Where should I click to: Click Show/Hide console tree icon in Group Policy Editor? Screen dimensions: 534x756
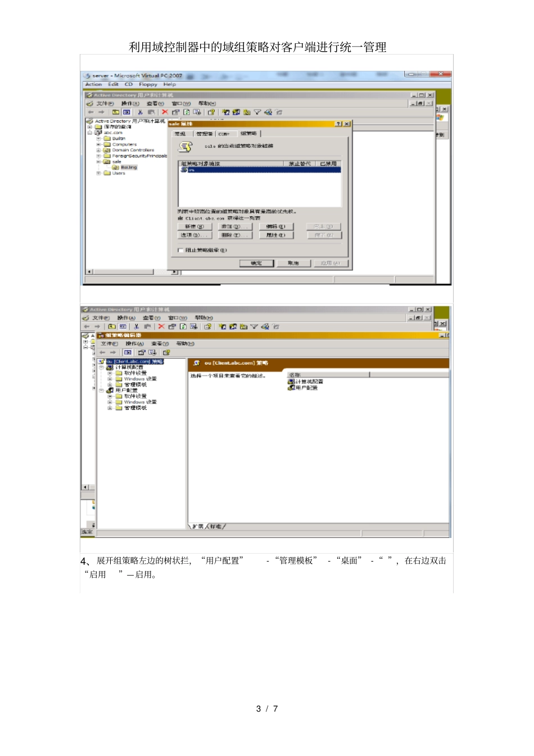128,352
